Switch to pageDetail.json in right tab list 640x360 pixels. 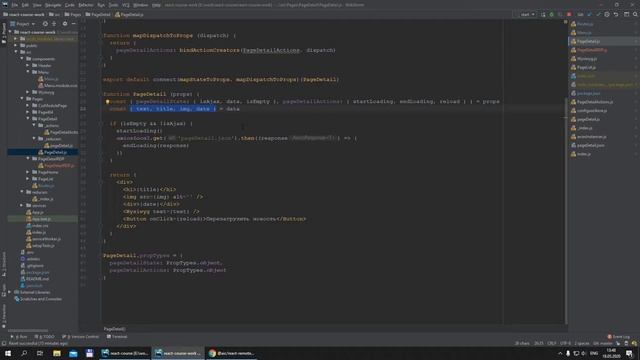[x=588, y=145]
